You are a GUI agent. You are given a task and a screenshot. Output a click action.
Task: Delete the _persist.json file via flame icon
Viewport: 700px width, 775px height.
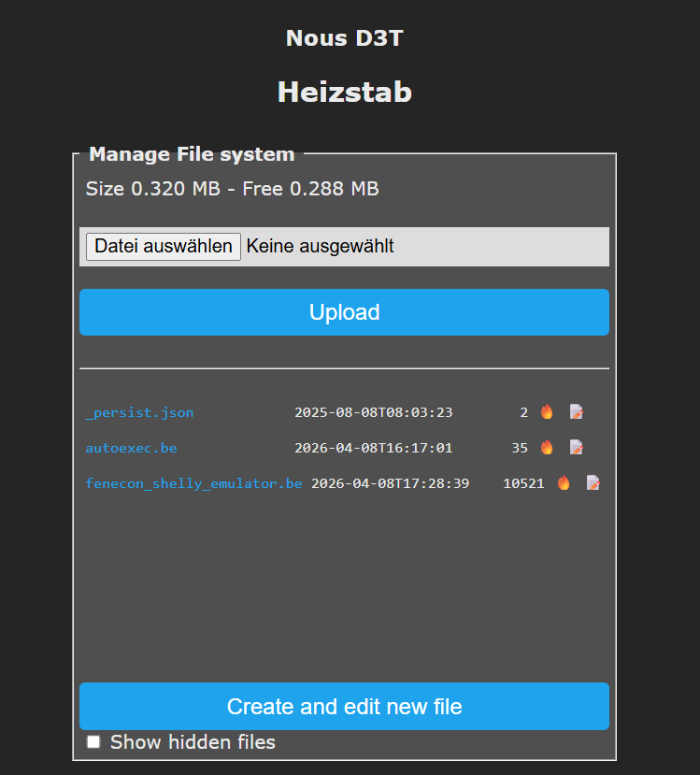coord(547,412)
